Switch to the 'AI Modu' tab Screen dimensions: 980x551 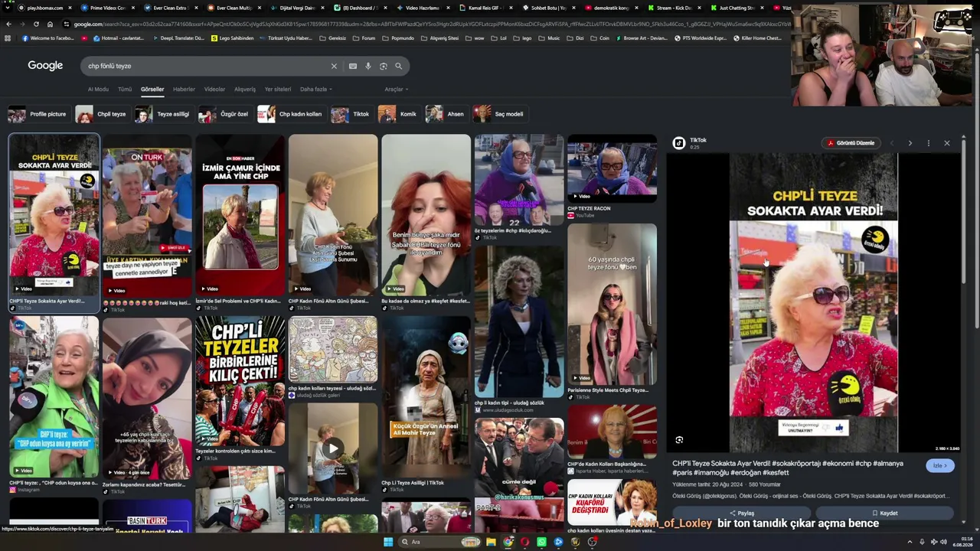(x=98, y=90)
